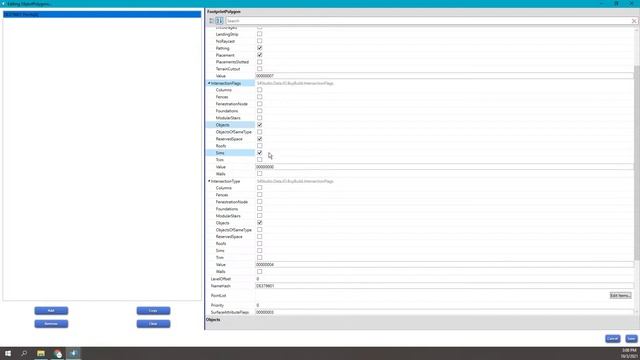Edit the NameHash field
This screenshot has height=360, width=640.
click(444, 286)
